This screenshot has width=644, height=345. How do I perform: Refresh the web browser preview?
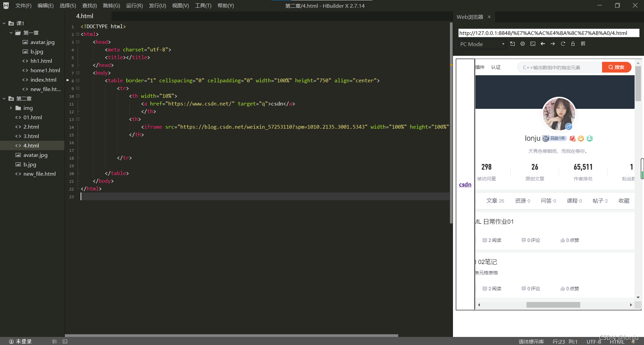[x=563, y=44]
